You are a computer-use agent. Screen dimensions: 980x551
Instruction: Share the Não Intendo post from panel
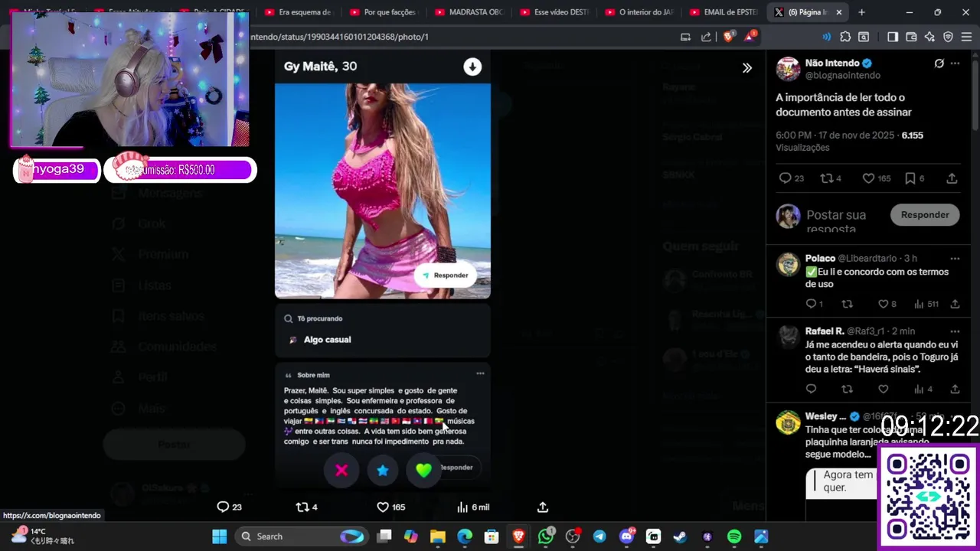coord(952,178)
